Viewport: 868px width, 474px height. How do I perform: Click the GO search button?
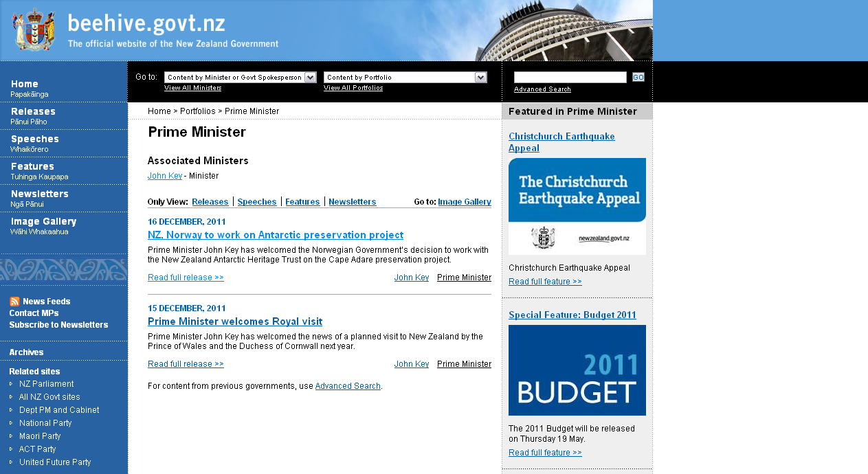(x=638, y=78)
